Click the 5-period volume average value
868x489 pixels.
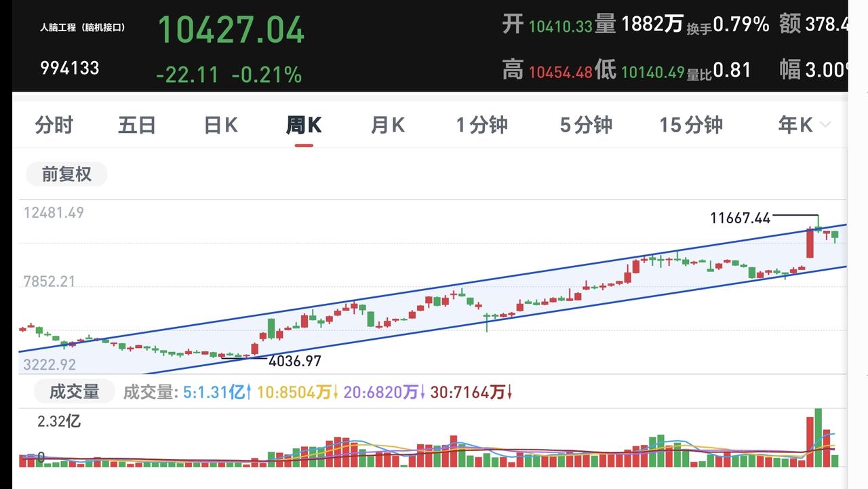pos(218,392)
